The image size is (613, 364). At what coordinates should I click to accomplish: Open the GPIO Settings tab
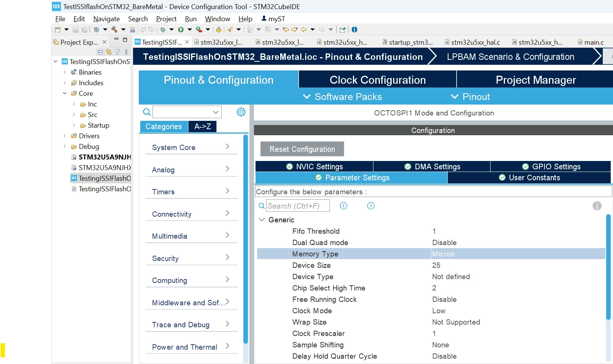[551, 166]
